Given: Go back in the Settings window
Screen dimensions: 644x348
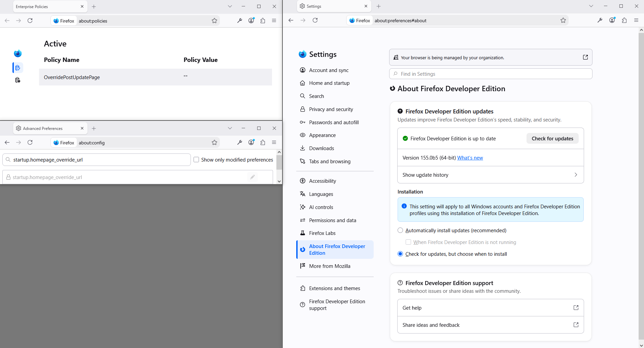Looking at the screenshot, I should pyautogui.click(x=291, y=20).
